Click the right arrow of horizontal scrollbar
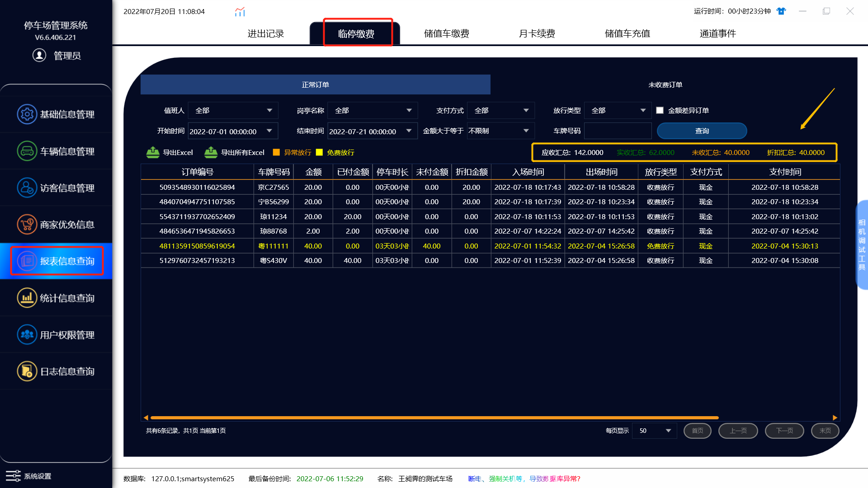Viewport: 868px width, 488px height. tap(835, 418)
